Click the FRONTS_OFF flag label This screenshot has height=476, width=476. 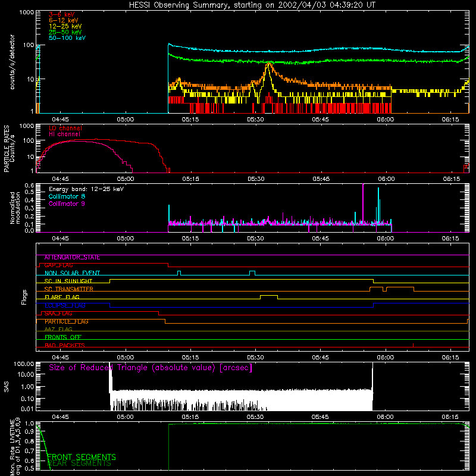pos(63,337)
